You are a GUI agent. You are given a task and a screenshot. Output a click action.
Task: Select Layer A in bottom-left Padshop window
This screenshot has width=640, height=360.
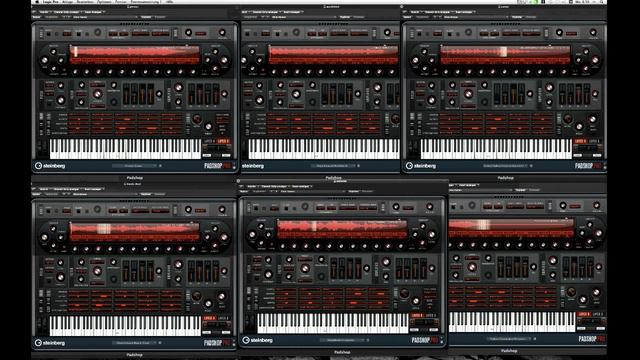209,318
